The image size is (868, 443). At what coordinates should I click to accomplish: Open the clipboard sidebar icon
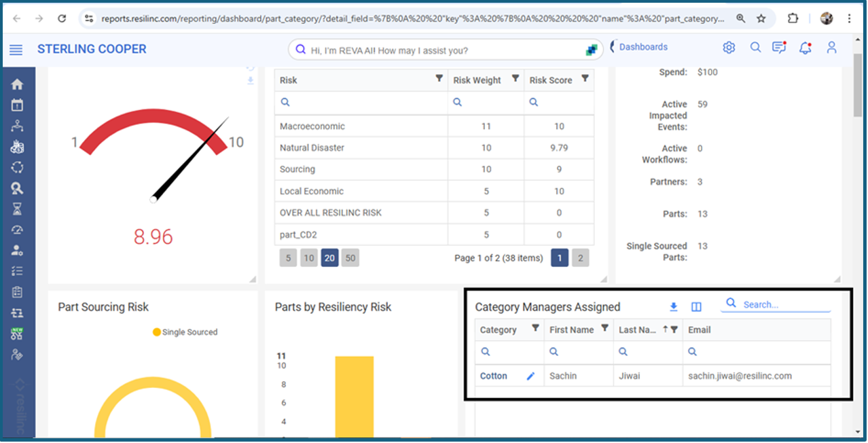(x=18, y=292)
